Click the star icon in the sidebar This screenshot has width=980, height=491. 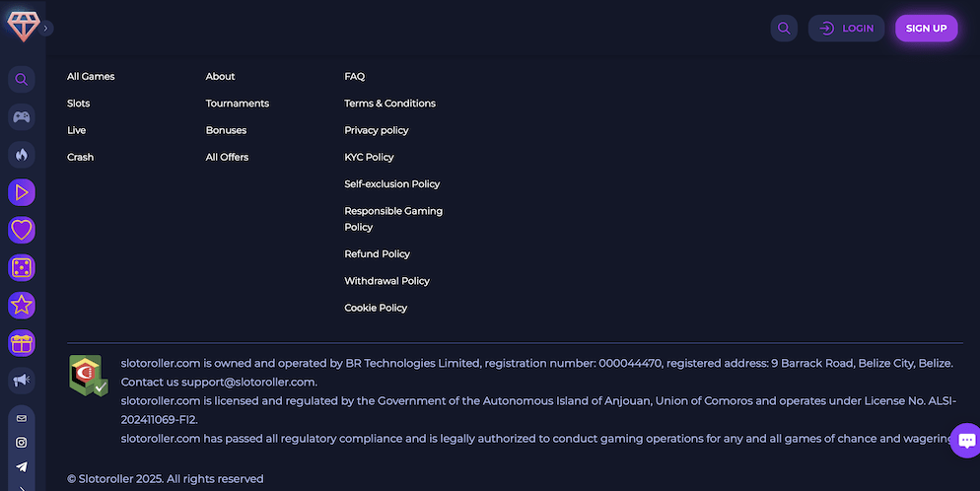coord(22,305)
